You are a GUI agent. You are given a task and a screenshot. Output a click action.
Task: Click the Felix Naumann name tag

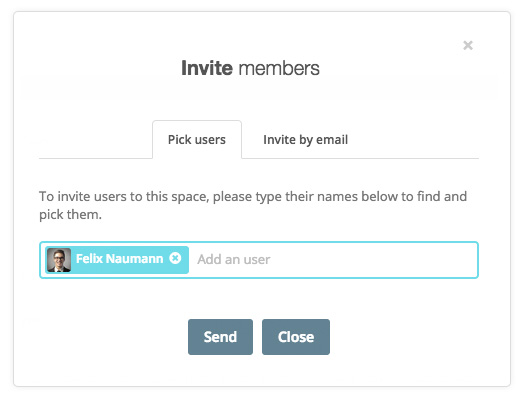117,260
